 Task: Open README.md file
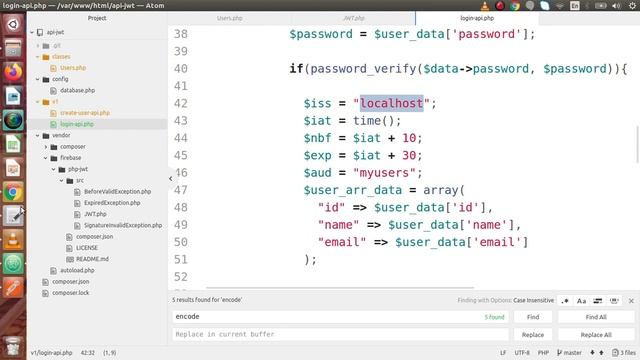pos(92,259)
